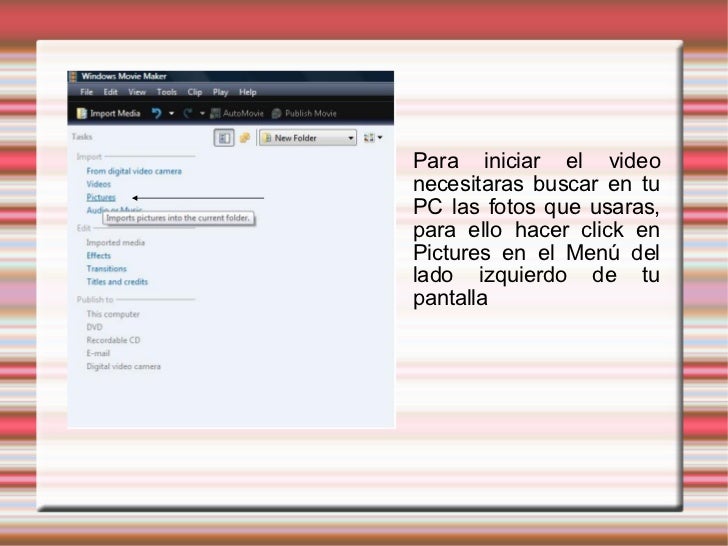
Task: Click Import From digital video camera link
Action: pyautogui.click(x=134, y=171)
